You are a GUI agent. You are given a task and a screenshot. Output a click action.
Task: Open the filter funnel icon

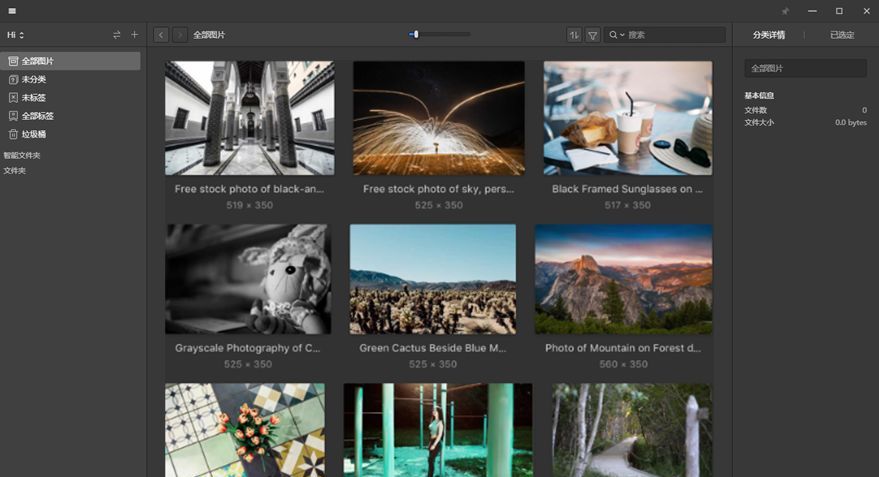click(593, 35)
